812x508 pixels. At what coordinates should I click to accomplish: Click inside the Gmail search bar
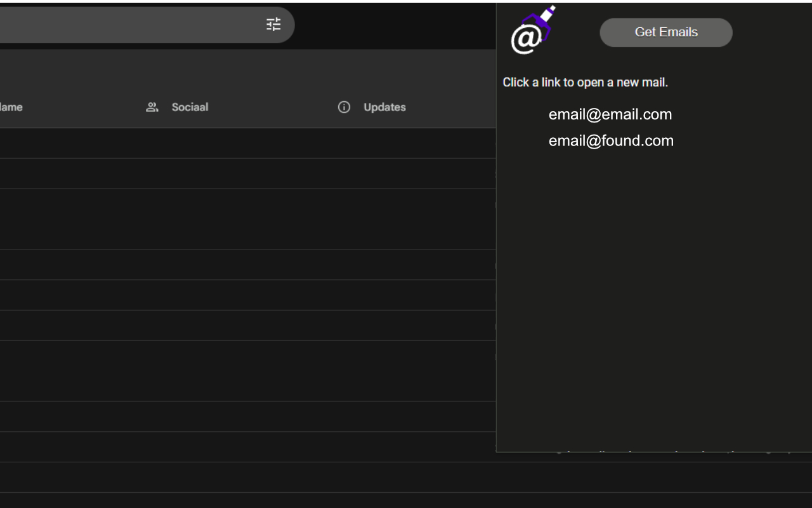[127, 24]
